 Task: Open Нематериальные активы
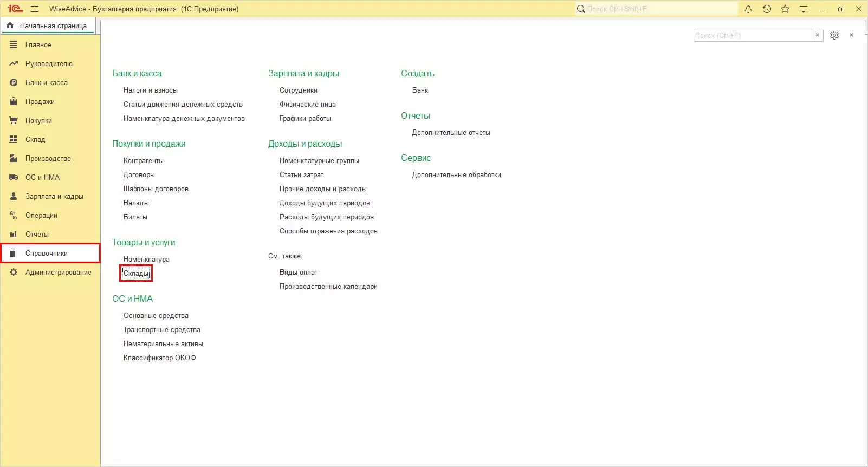[x=163, y=343]
